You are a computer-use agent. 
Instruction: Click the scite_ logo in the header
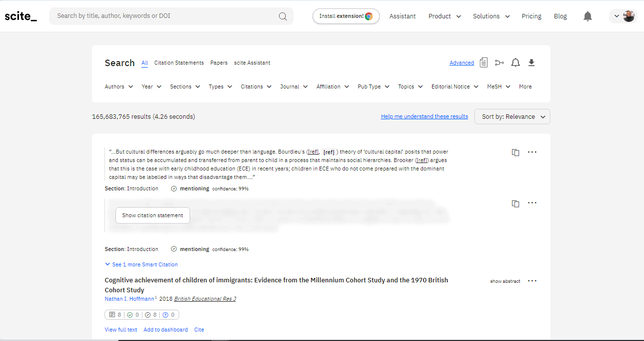tap(20, 15)
